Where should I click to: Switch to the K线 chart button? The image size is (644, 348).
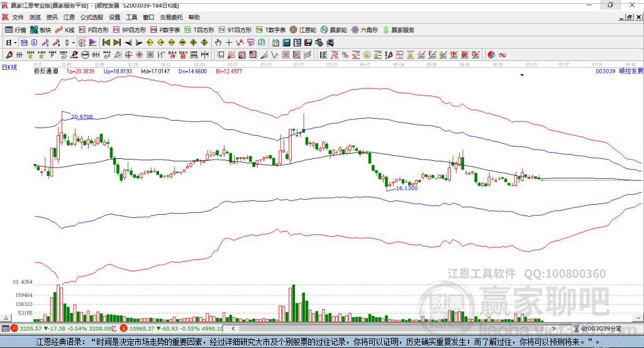[65, 30]
